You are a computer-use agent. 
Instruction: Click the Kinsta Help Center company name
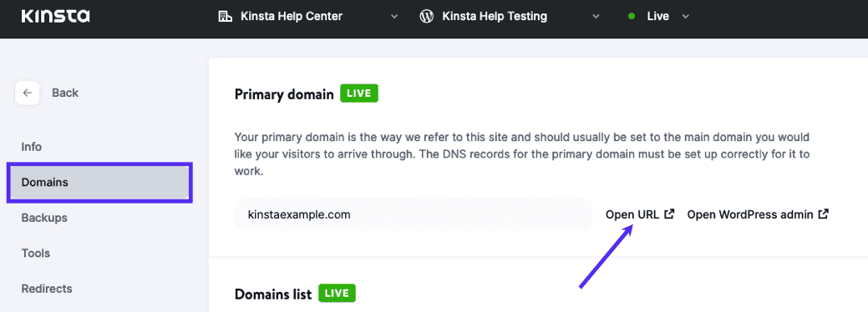pyautogui.click(x=292, y=17)
